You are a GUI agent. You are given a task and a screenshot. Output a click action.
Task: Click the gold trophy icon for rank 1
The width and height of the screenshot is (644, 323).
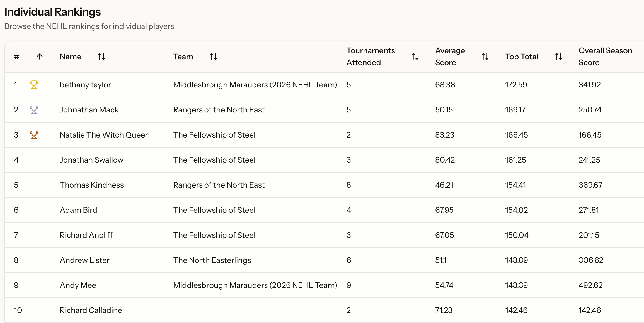tap(34, 85)
